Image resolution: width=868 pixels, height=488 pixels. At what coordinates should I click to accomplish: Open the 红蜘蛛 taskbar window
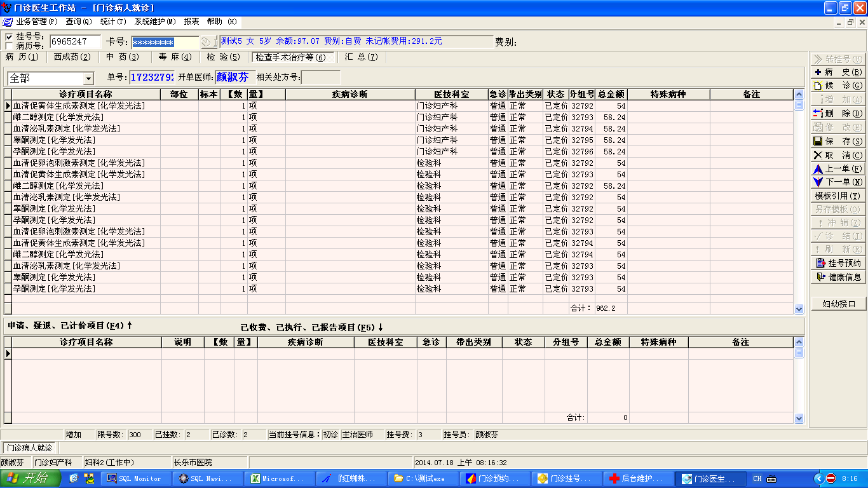351,478
